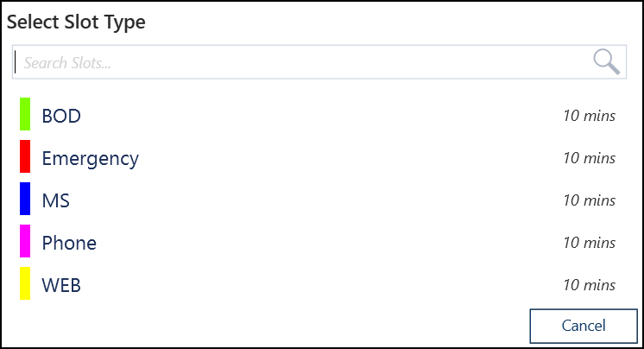The width and height of the screenshot is (644, 349).
Task: Click the 10 mins duration for Phone
Action: [x=589, y=243]
